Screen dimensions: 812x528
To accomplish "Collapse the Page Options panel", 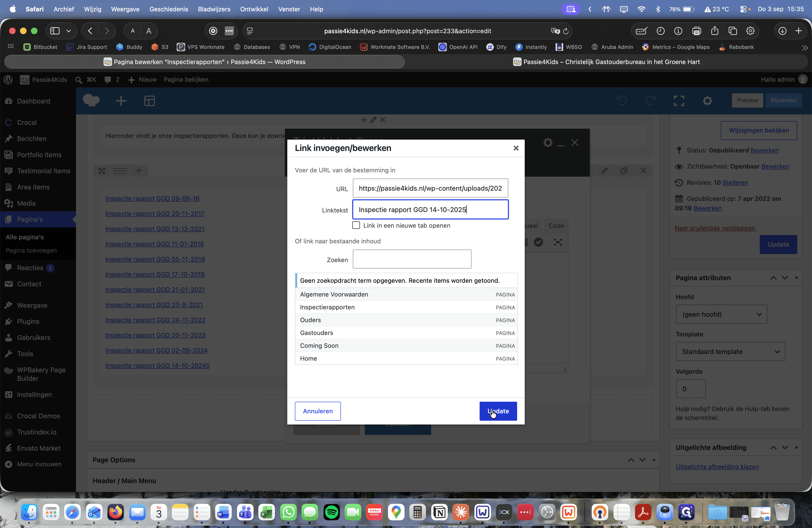I will point(654,460).
